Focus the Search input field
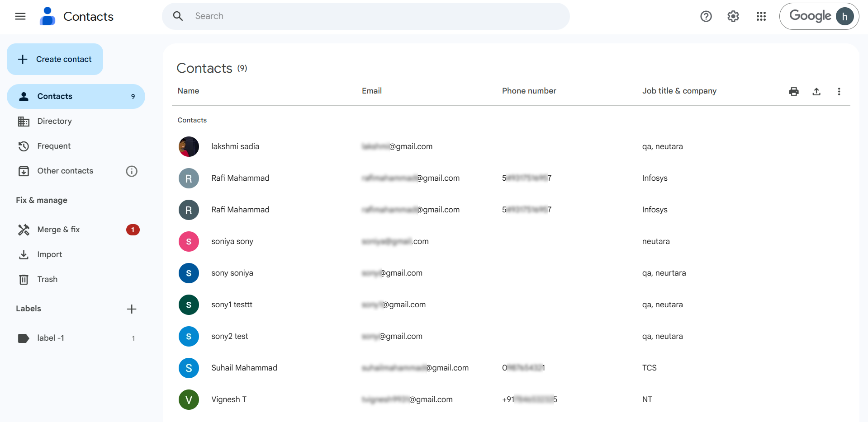The image size is (868, 422). (365, 16)
